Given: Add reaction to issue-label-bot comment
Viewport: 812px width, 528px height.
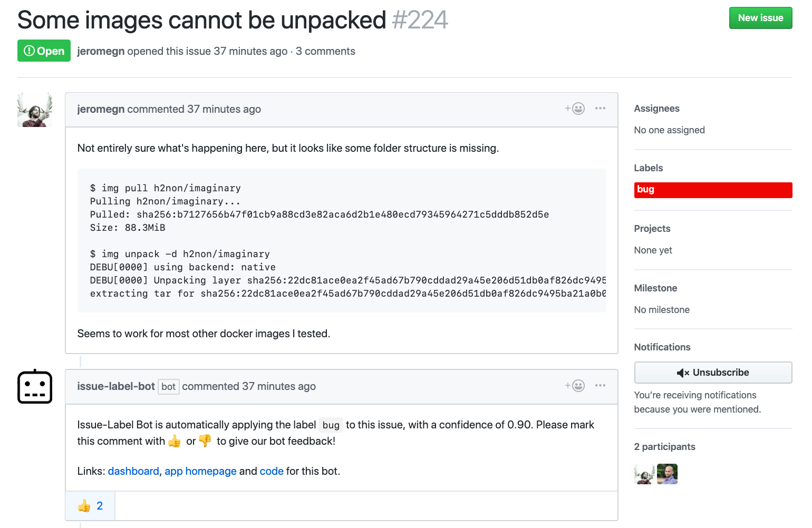Looking at the screenshot, I should click(575, 386).
